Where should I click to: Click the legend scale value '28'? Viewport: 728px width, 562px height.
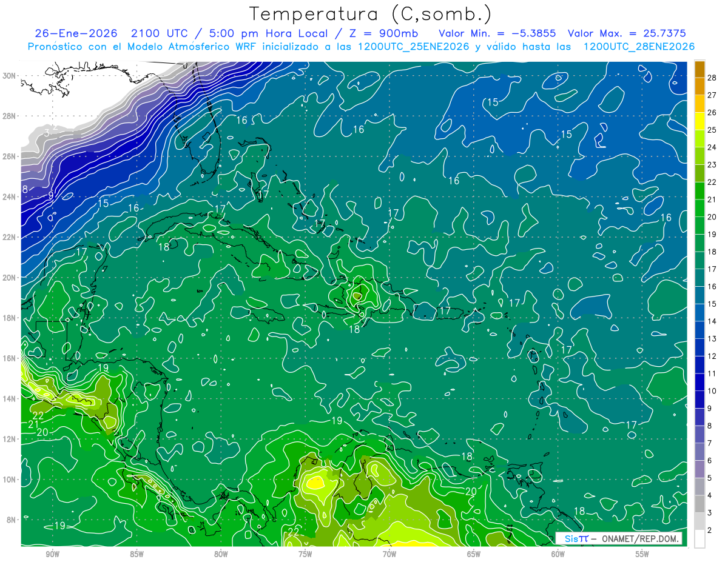(x=713, y=77)
